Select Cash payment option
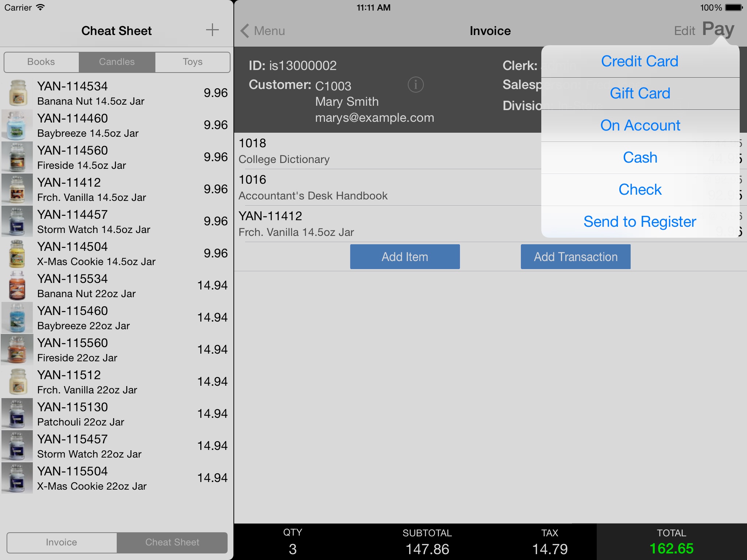Image resolution: width=747 pixels, height=560 pixels. (640, 157)
